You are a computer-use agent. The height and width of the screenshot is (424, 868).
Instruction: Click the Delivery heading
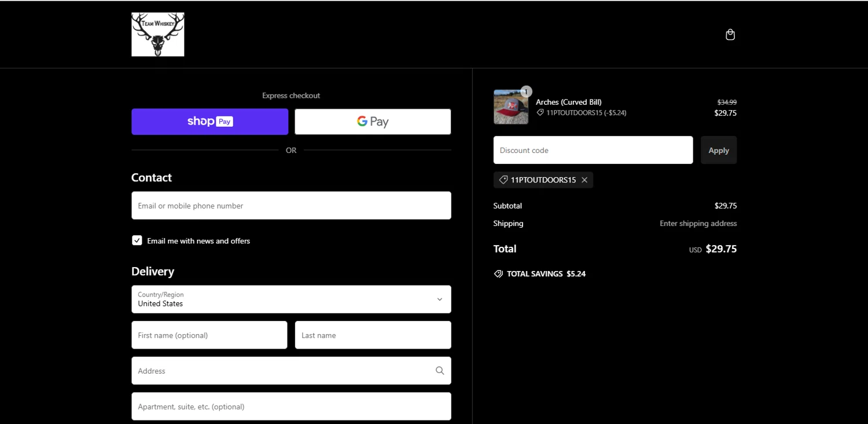click(x=153, y=272)
